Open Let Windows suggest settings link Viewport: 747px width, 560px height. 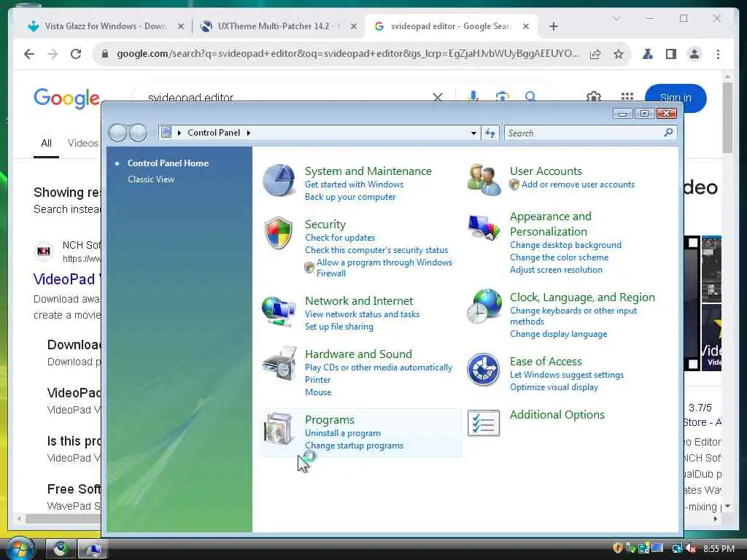pyautogui.click(x=566, y=375)
